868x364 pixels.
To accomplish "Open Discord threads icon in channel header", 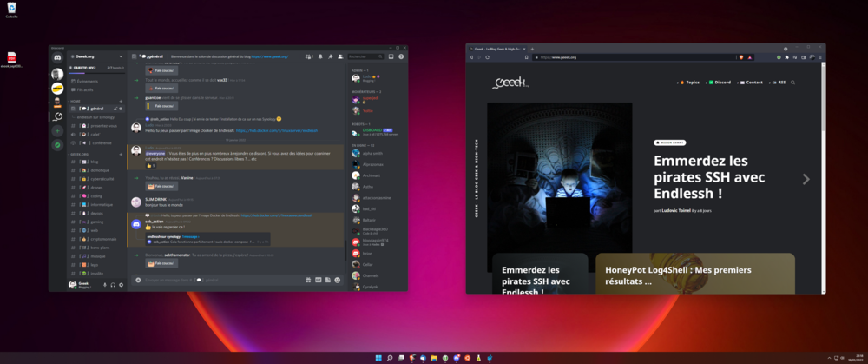I will (x=310, y=56).
